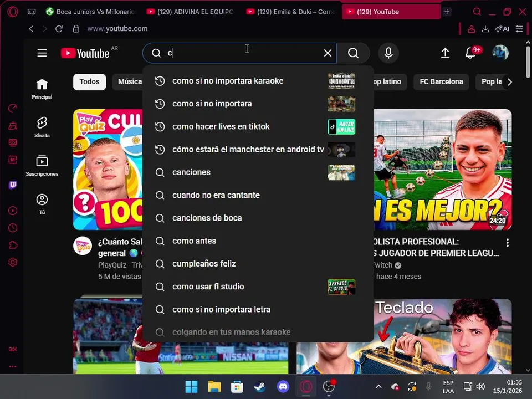Choose suggestion como si no importara karaoke
The width and height of the screenshot is (532, 399).
click(258, 81)
